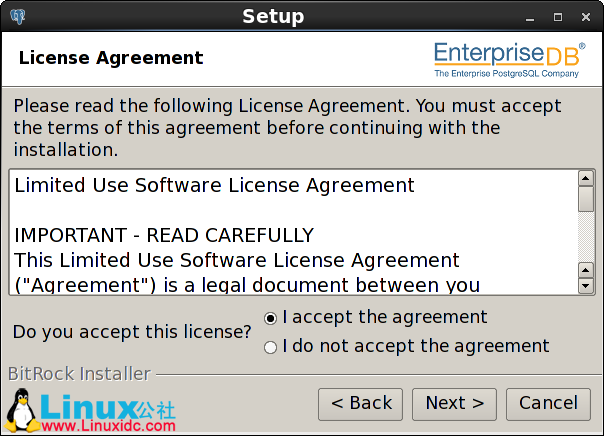
Task: Click the Setup title bar text
Action: 273,17
